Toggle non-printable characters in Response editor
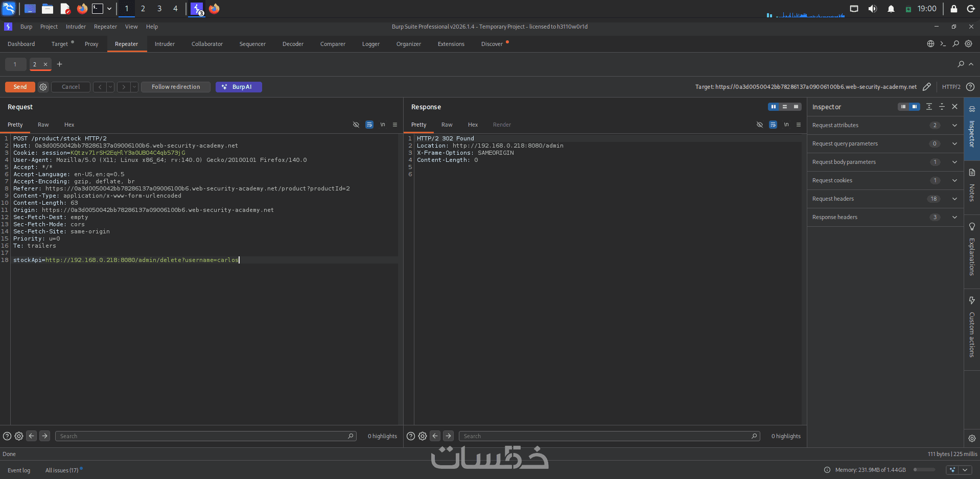The height and width of the screenshot is (479, 980). pos(786,125)
